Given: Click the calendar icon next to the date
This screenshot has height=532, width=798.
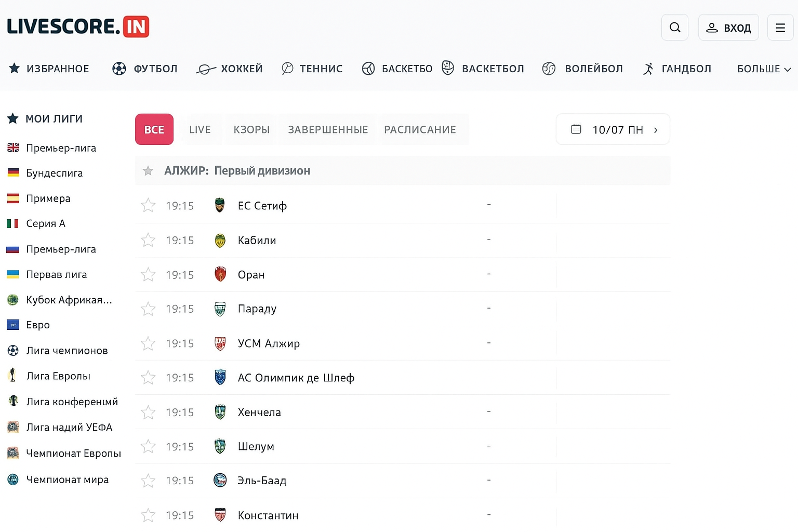Looking at the screenshot, I should (576, 129).
